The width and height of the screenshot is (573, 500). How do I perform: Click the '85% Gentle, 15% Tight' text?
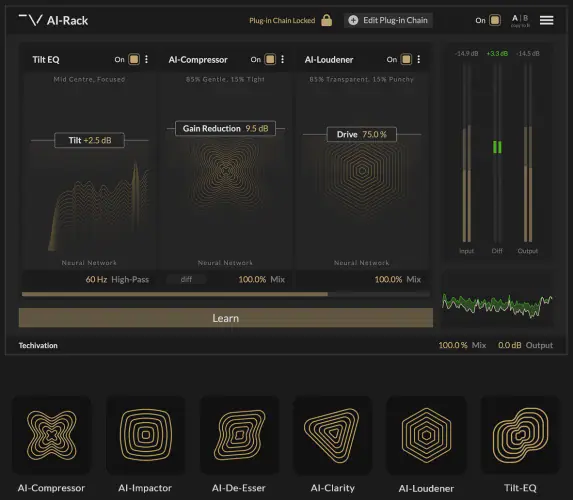[225, 79]
